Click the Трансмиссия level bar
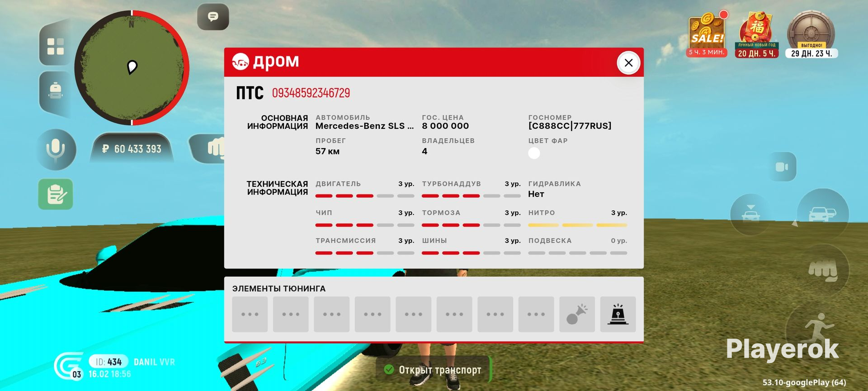The width and height of the screenshot is (868, 391). pyautogui.click(x=365, y=253)
